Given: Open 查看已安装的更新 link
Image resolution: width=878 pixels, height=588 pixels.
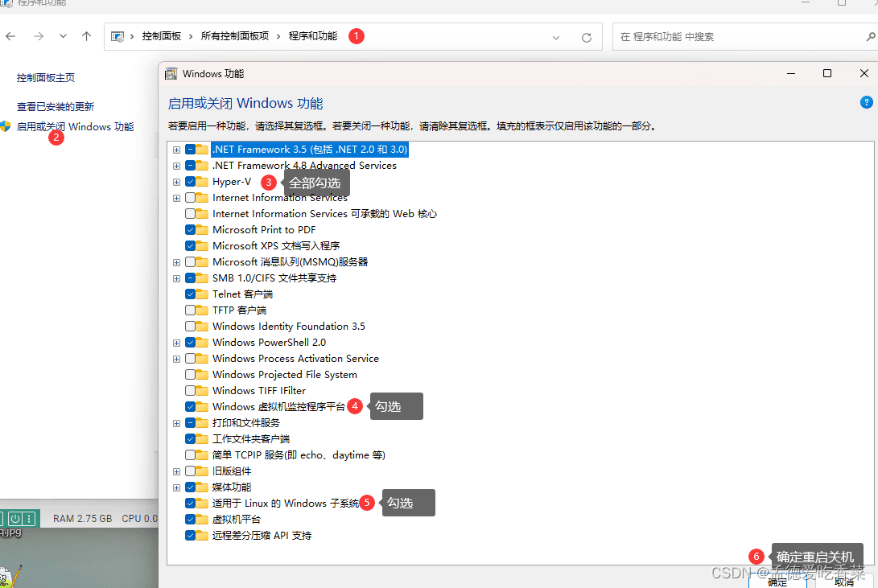Looking at the screenshot, I should click(x=56, y=107).
